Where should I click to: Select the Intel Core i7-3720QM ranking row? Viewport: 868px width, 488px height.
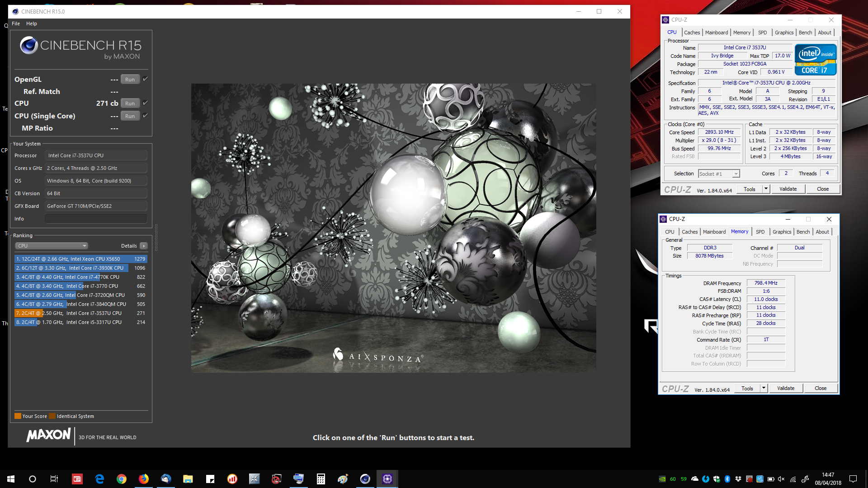click(x=81, y=295)
